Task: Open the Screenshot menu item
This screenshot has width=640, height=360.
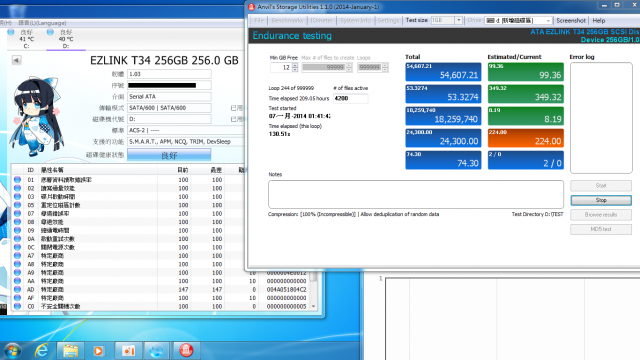Action: [571, 20]
